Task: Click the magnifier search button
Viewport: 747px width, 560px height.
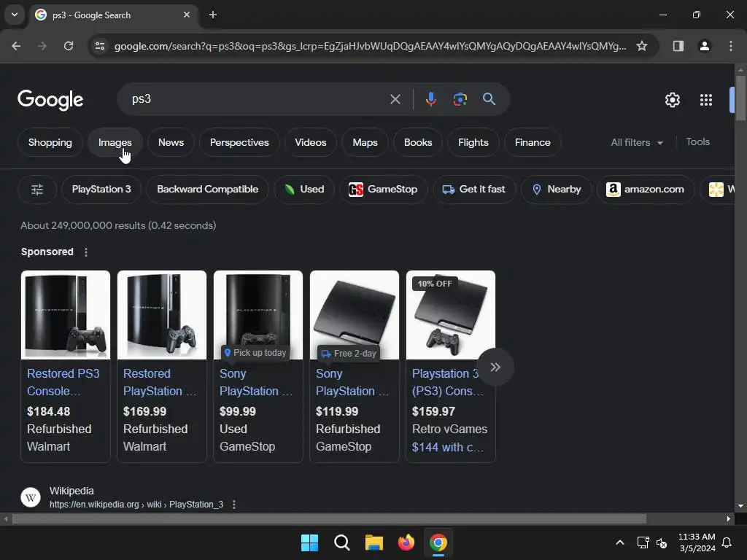Action: [x=489, y=99]
